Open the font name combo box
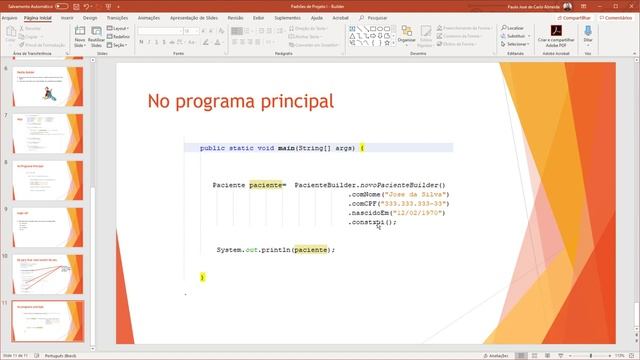The height and width of the screenshot is (360, 640). click(x=160, y=31)
